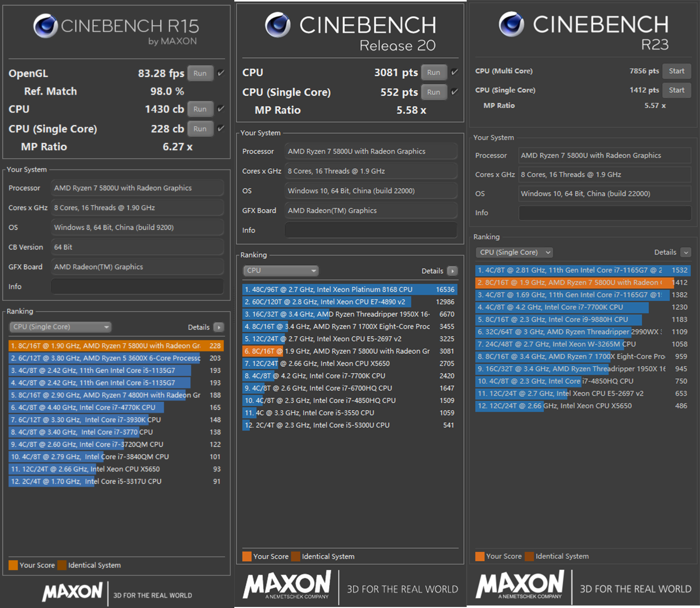Click the R23 Info text field
Image resolution: width=700 pixels, height=608 pixels.
pyautogui.click(x=605, y=213)
